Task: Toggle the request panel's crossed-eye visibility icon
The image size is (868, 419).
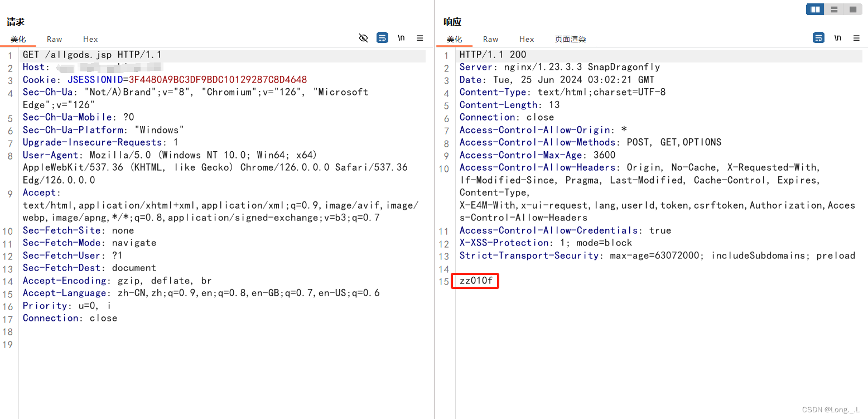Action: (363, 38)
